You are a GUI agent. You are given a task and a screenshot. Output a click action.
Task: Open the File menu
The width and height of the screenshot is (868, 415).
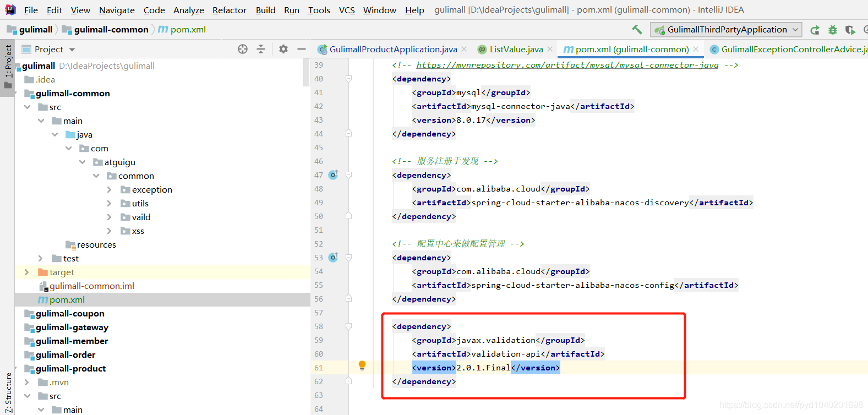click(31, 10)
